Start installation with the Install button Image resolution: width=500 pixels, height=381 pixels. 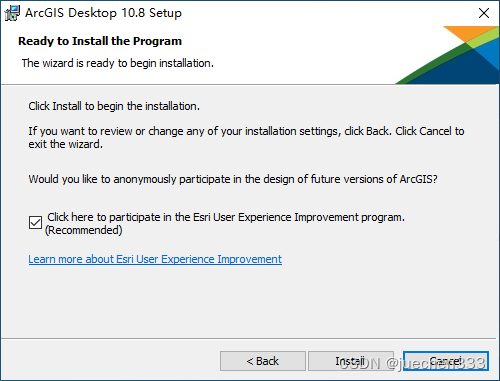(x=351, y=361)
